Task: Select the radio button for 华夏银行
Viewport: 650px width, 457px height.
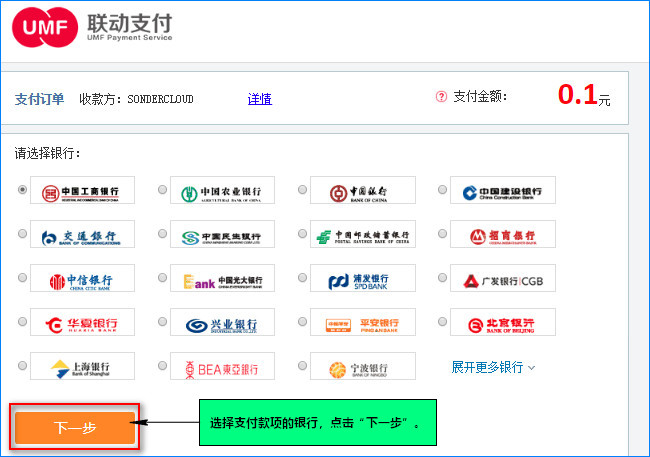Action: click(22, 321)
